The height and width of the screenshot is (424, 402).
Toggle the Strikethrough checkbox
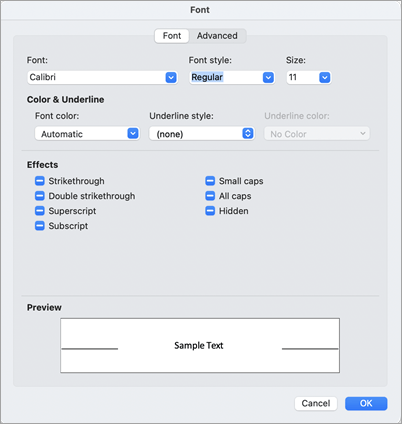tap(40, 181)
